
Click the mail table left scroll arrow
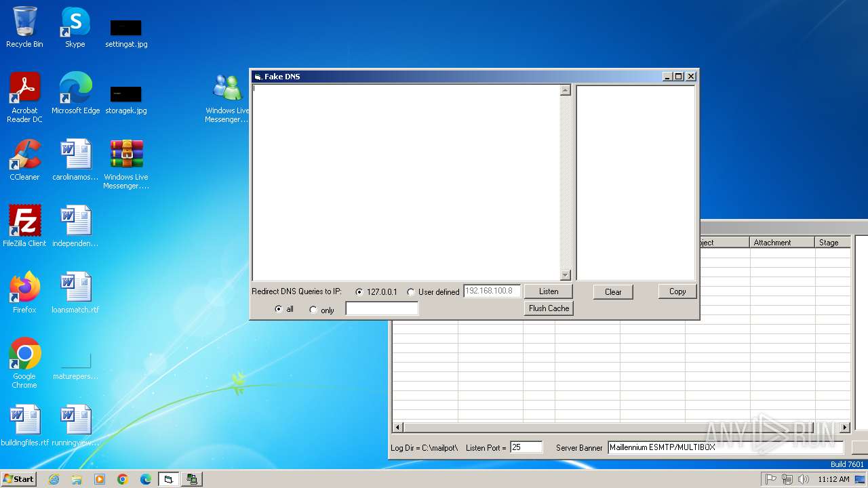pyautogui.click(x=398, y=428)
